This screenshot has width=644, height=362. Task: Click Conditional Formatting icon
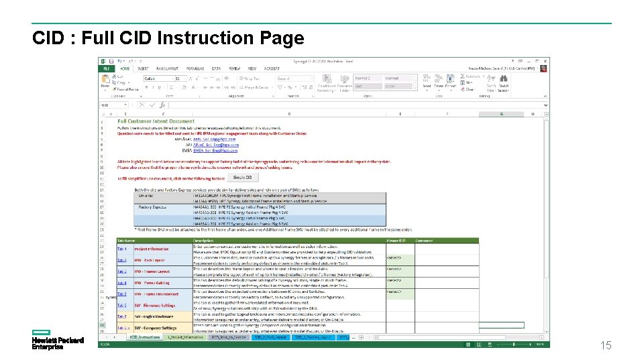(327, 79)
